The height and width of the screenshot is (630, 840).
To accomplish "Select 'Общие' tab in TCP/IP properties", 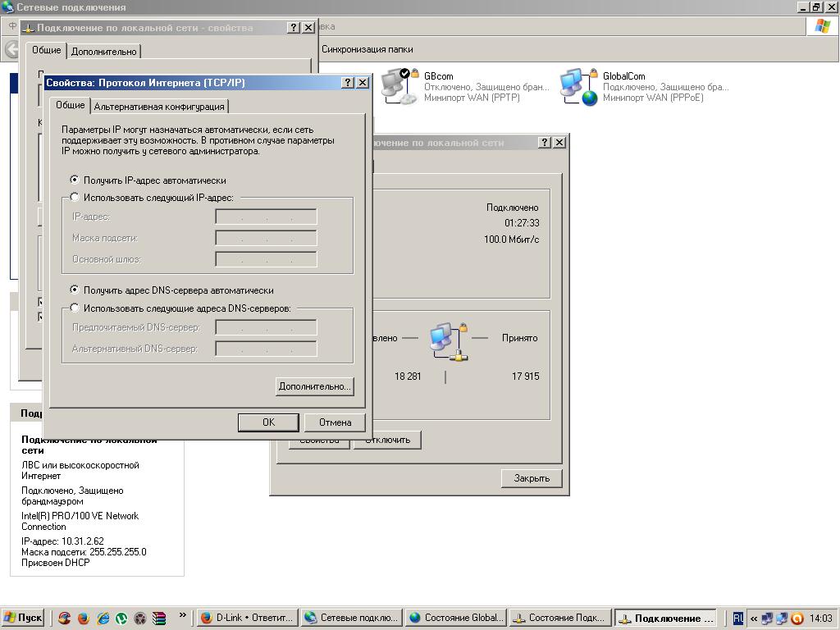I will point(71,105).
